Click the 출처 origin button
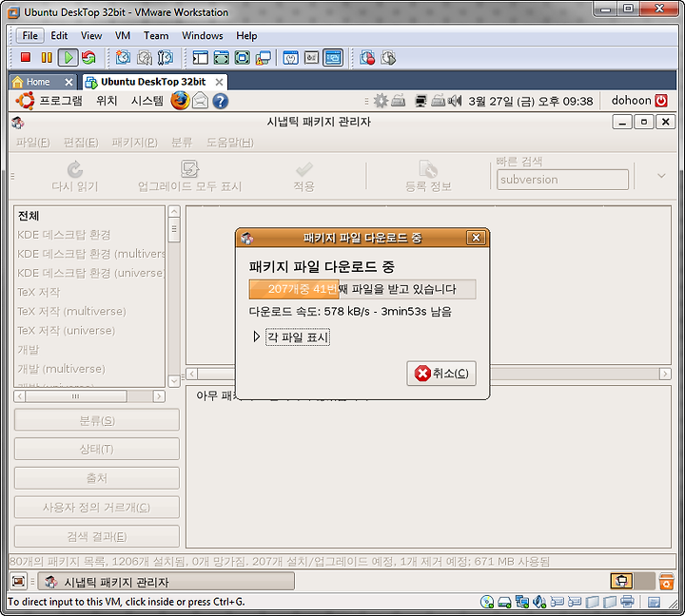Viewport: 685px width, 616px height. [97, 478]
